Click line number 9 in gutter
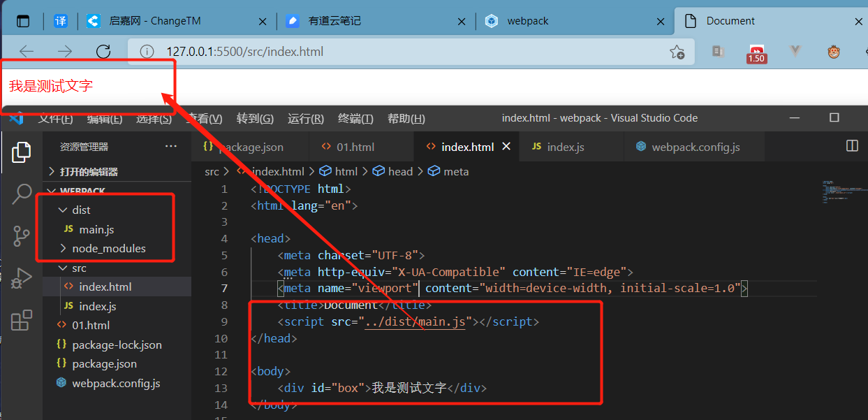Viewport: 868px width, 420px height. click(223, 321)
